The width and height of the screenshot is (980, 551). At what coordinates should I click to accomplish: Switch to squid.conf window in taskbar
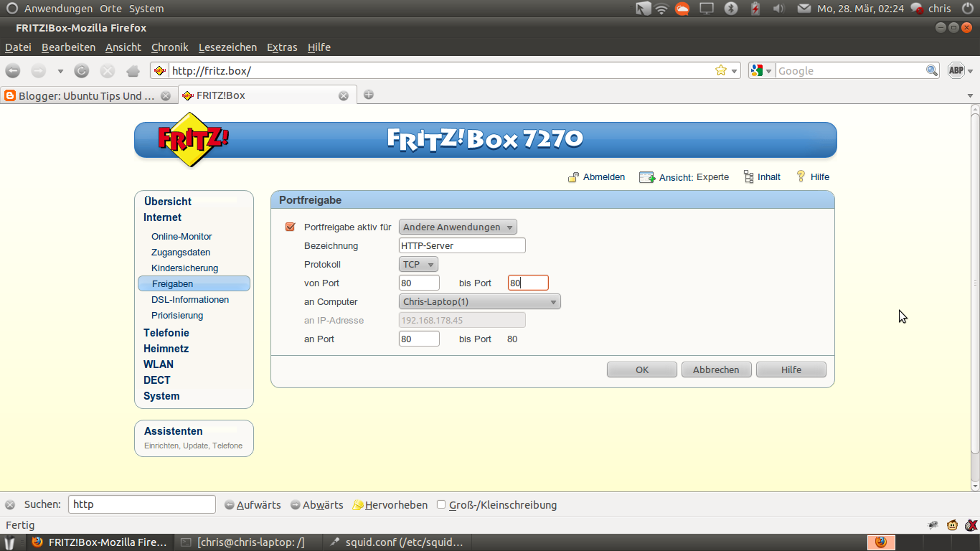click(x=397, y=542)
